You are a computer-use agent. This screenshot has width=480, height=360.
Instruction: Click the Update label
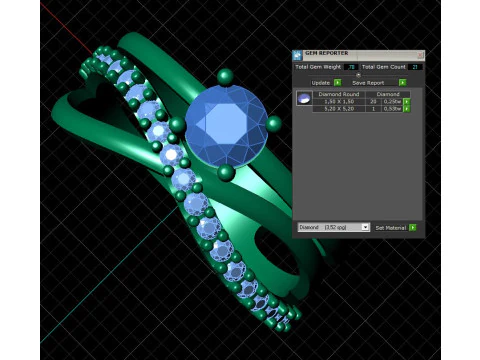[x=321, y=83]
